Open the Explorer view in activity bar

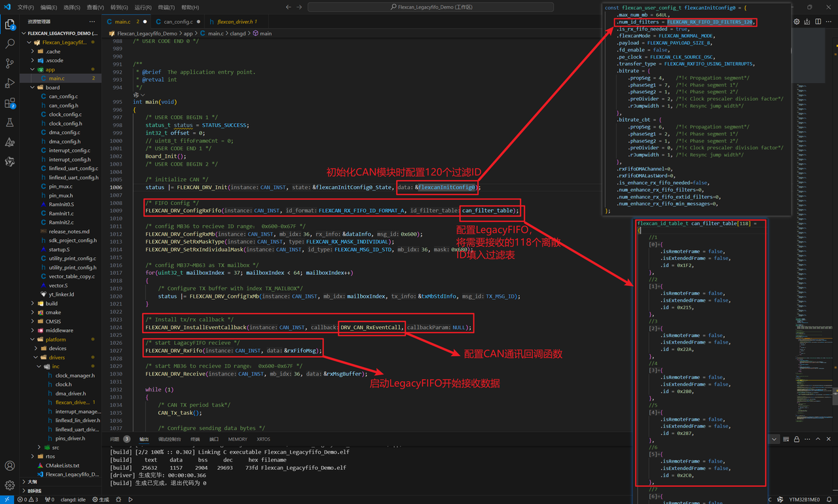pyautogui.click(x=10, y=25)
